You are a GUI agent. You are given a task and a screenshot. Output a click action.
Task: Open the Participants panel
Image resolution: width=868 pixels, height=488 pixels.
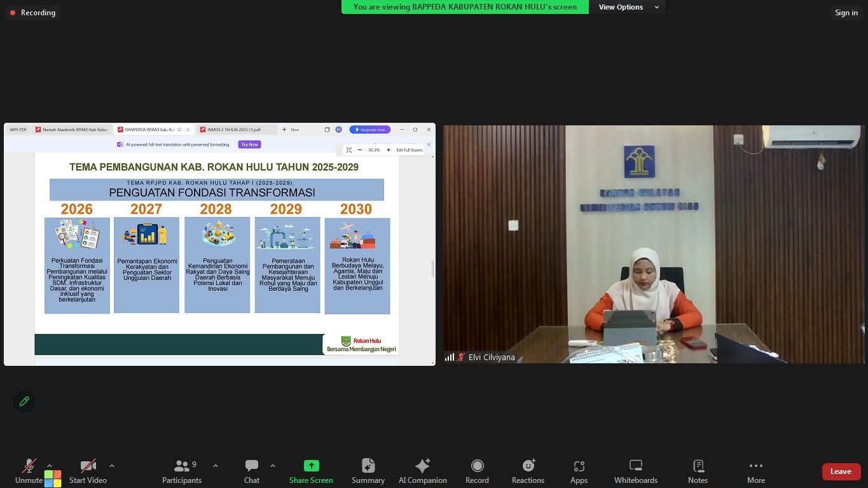tap(181, 471)
